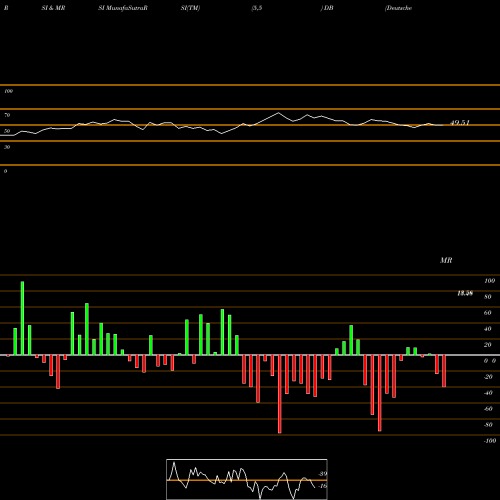Image resolution: width=500 pixels, height=500 pixels.
Task: Click the 50 level label on RSI axis
Action: click(x=7, y=131)
